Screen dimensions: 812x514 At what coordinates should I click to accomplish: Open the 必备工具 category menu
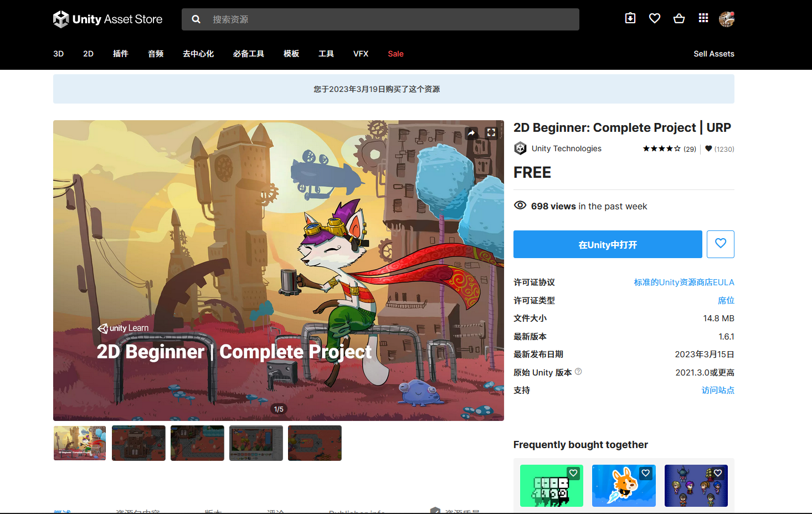point(249,54)
